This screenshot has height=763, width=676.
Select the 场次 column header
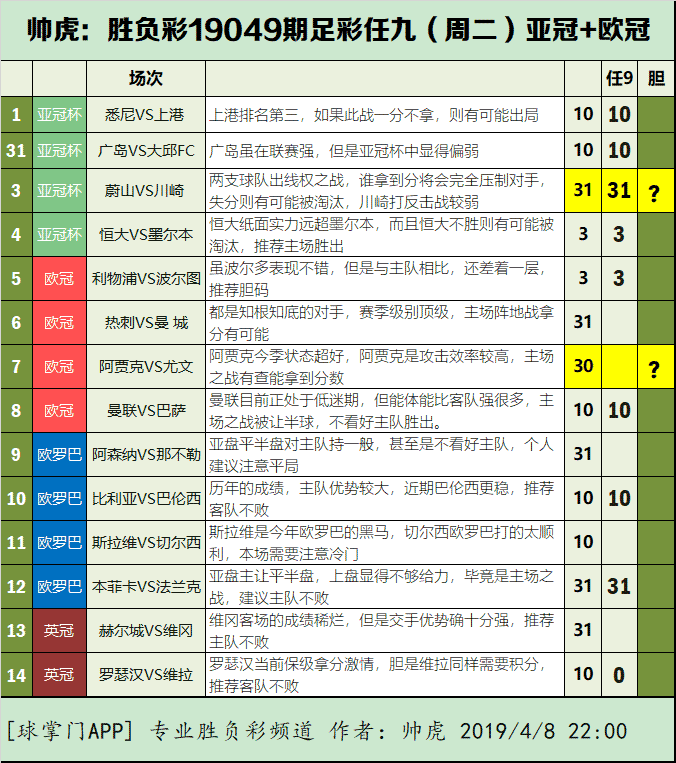coord(146,78)
